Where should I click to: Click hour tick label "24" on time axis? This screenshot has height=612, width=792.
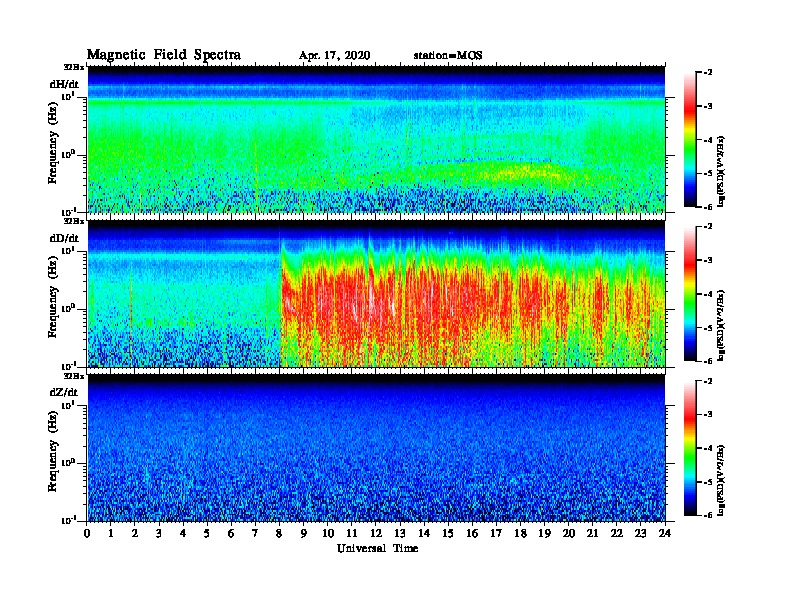click(665, 534)
